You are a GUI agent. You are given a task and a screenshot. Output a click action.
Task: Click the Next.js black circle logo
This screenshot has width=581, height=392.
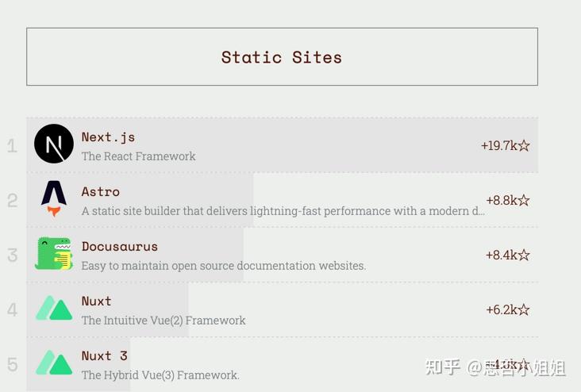[54, 144]
